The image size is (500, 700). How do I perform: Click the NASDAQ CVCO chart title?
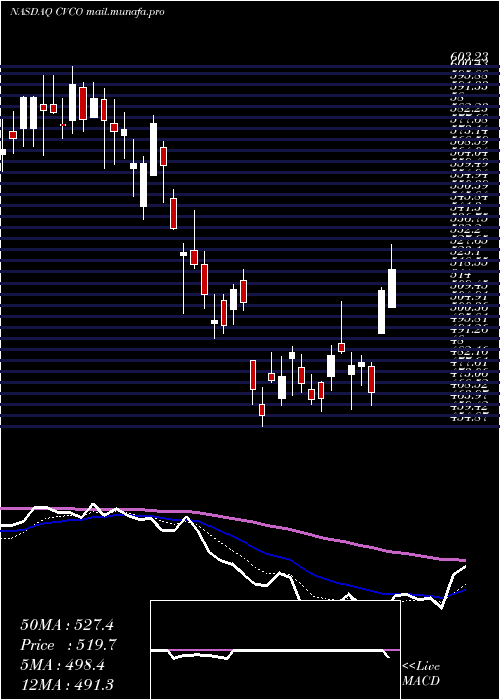45,12
